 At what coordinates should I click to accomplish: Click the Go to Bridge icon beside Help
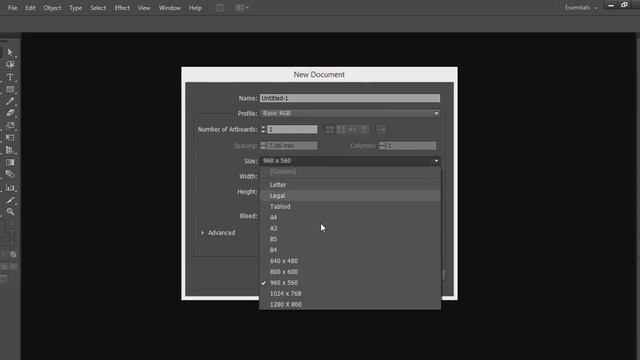pyautogui.click(x=220, y=8)
